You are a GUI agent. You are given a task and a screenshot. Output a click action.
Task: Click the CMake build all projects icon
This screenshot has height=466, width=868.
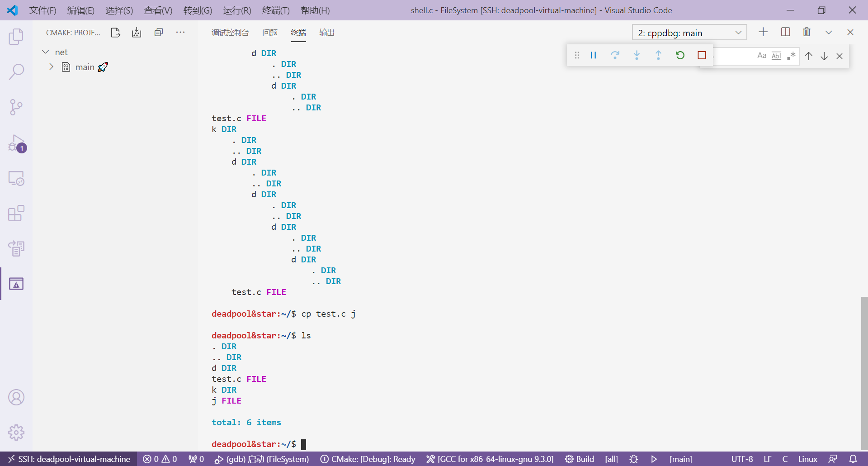(137, 33)
